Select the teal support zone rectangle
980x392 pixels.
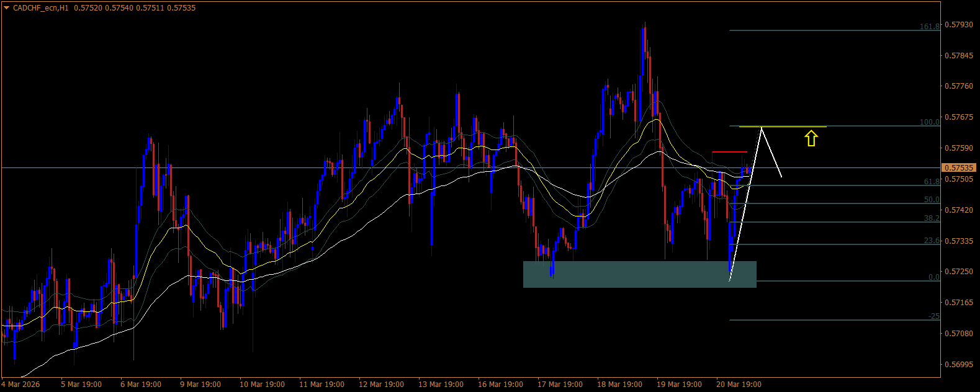tap(640, 274)
